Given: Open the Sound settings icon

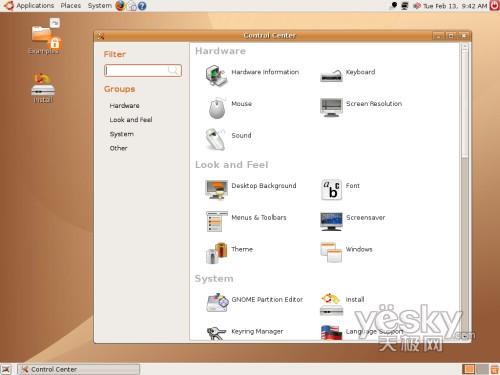Looking at the screenshot, I should pos(215,139).
